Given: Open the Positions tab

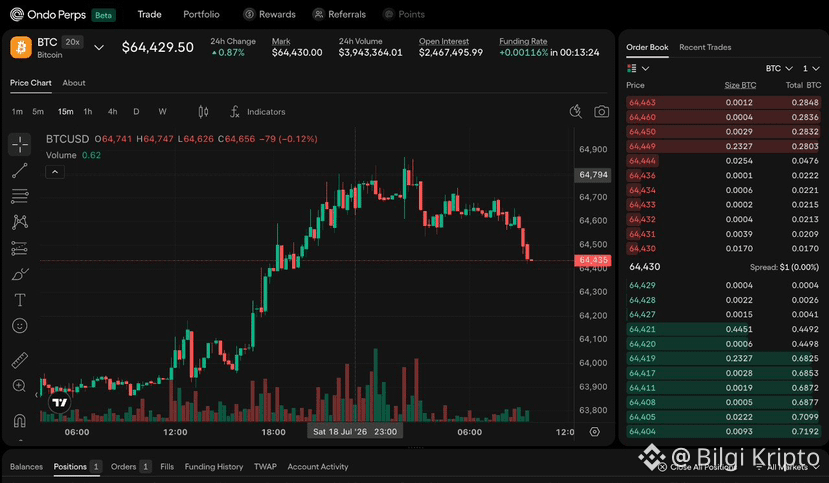Looking at the screenshot, I should point(77,467).
